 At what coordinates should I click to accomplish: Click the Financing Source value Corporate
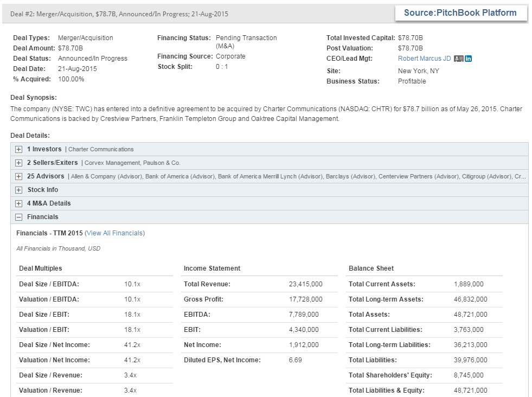[x=230, y=56]
